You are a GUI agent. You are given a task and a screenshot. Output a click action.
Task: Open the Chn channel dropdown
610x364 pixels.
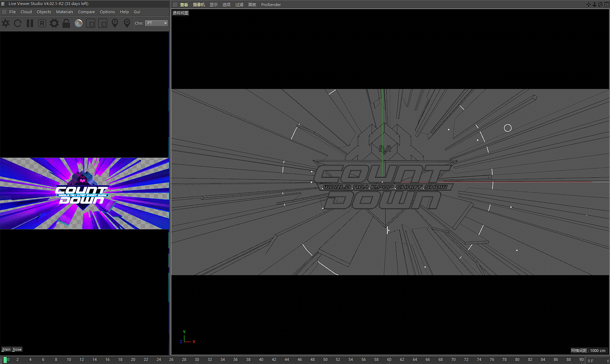coord(157,23)
